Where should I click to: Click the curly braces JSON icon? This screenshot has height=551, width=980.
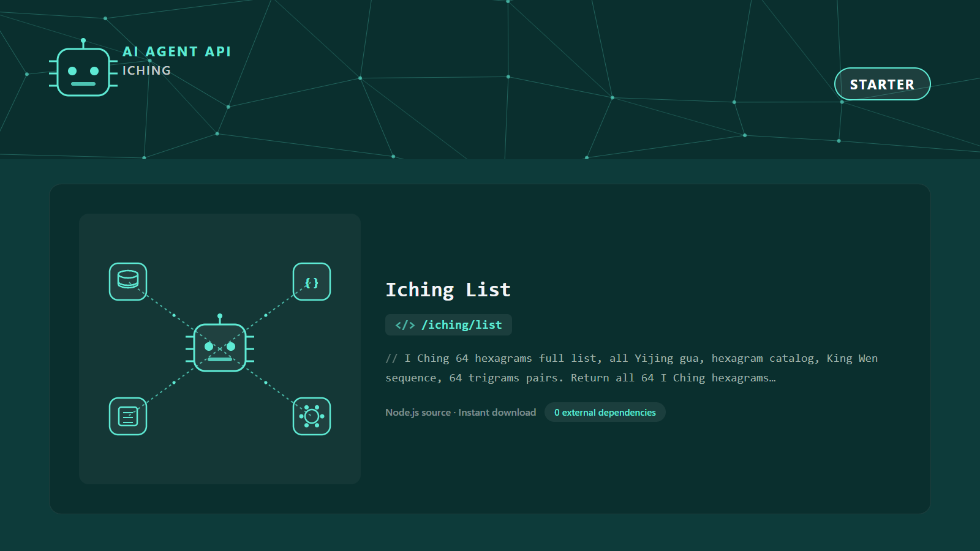click(312, 282)
